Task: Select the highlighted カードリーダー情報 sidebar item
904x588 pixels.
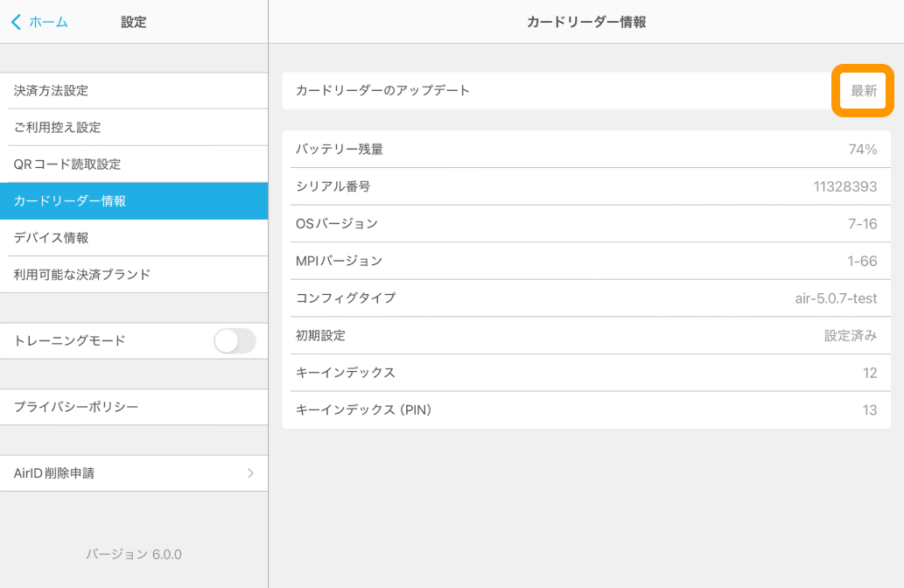Action: coord(135,200)
